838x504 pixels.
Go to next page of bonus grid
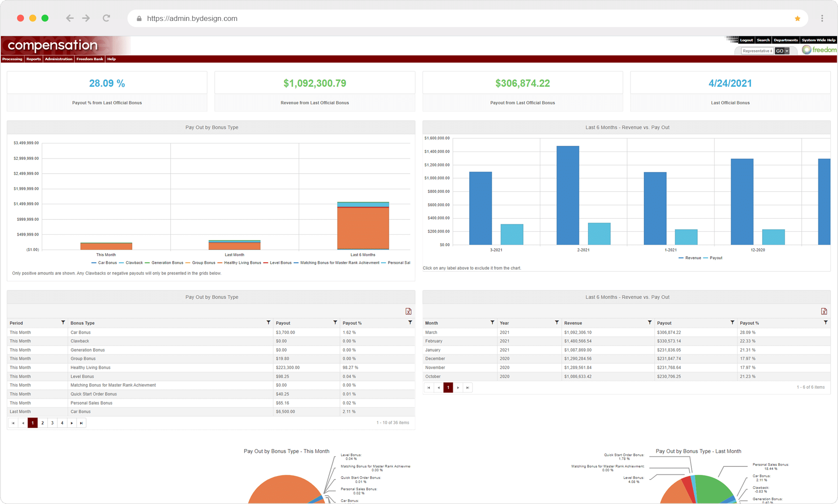pyautogui.click(x=72, y=423)
